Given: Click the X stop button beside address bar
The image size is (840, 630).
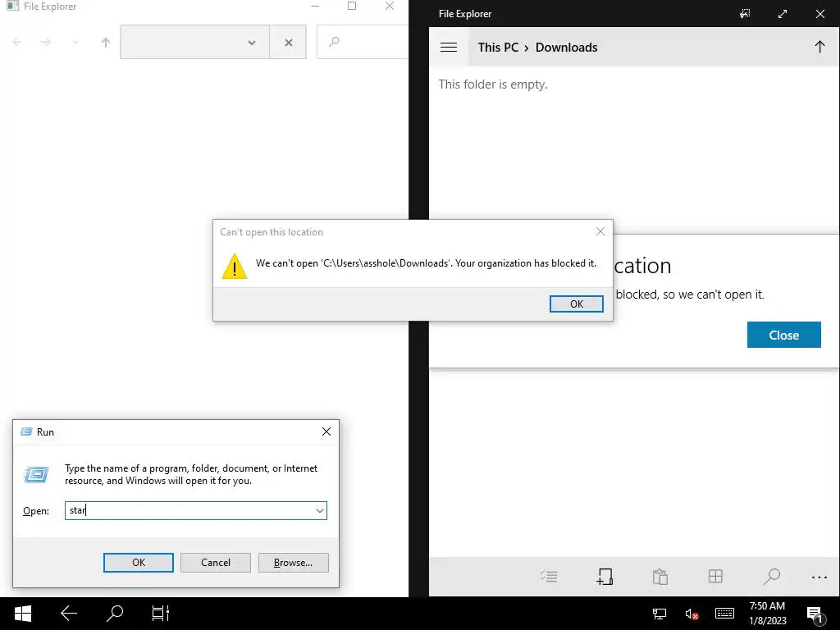Looking at the screenshot, I should [288, 43].
